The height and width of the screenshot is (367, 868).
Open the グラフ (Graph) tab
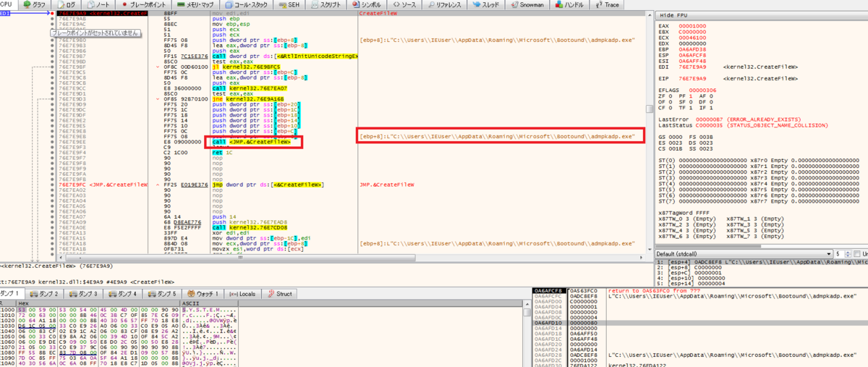tap(34, 4)
